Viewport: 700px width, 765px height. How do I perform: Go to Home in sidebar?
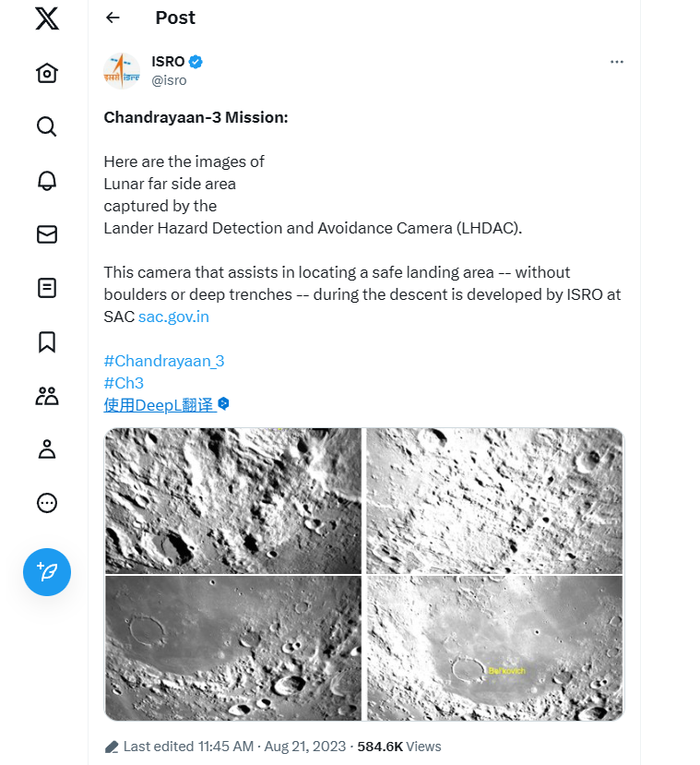[47, 73]
